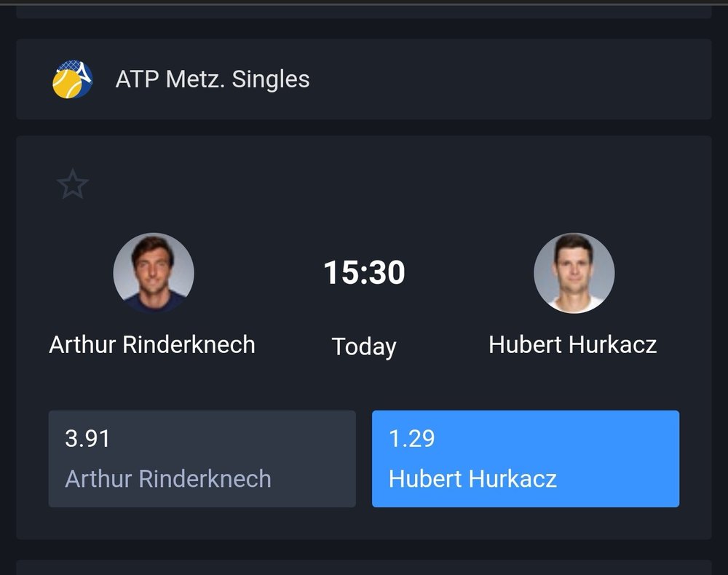Click the 3.91 odds value

click(87, 439)
